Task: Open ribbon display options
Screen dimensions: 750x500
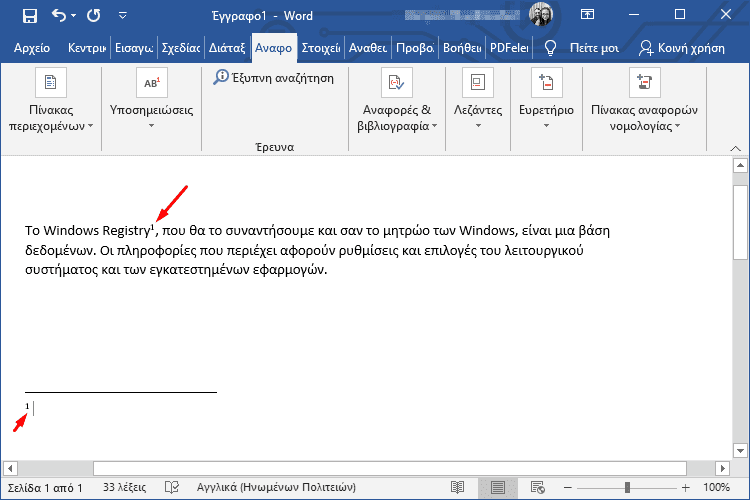Action: point(587,15)
